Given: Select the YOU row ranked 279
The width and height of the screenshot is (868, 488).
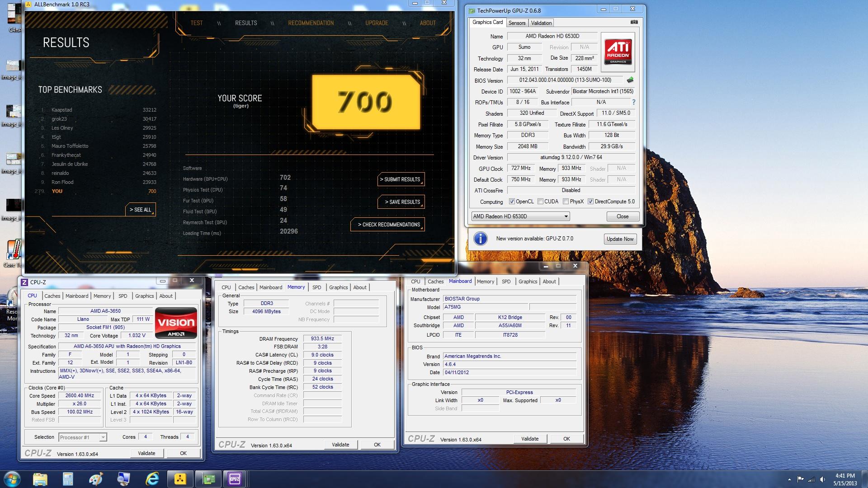Looking at the screenshot, I should [95, 191].
